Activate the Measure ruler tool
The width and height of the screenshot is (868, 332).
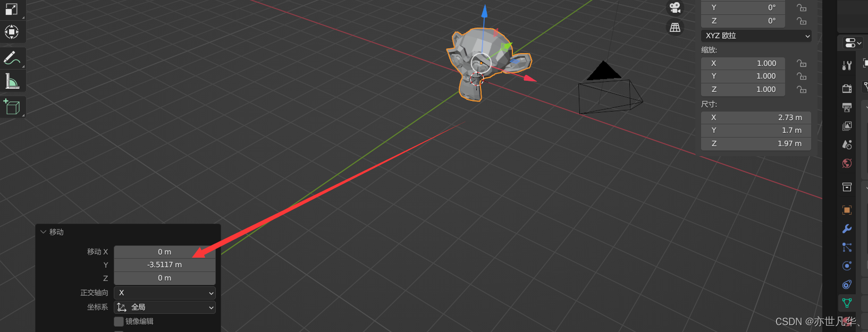click(x=12, y=81)
